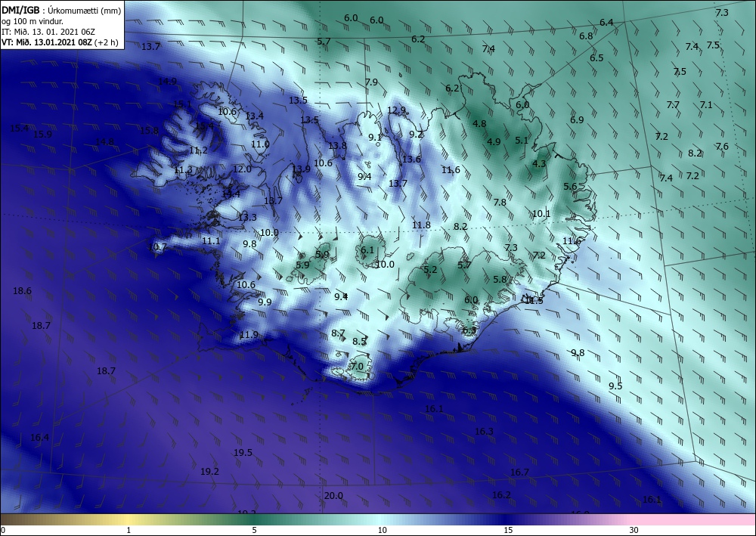Click the map value '10.1'
Viewport: 756px width, 536px height.
click(x=541, y=213)
